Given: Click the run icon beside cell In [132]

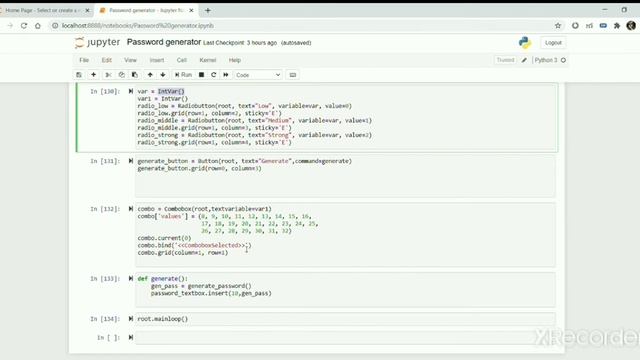Looking at the screenshot, I should coord(131,209).
